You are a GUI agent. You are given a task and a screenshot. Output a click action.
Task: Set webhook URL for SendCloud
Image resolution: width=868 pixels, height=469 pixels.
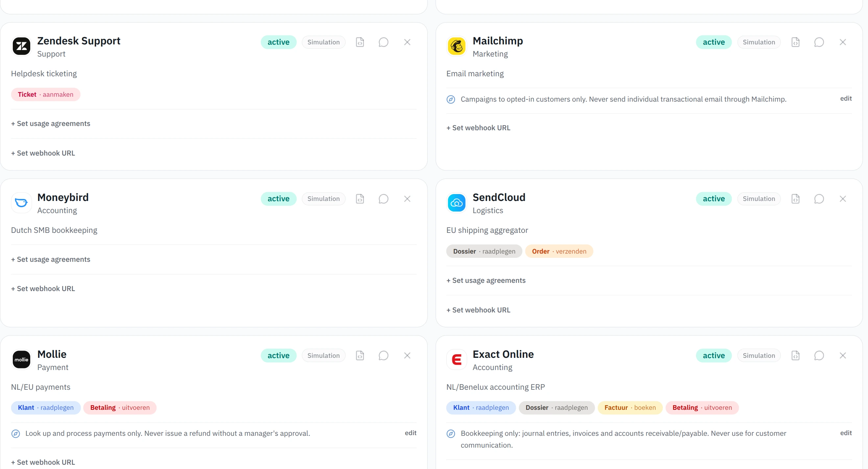(478, 310)
